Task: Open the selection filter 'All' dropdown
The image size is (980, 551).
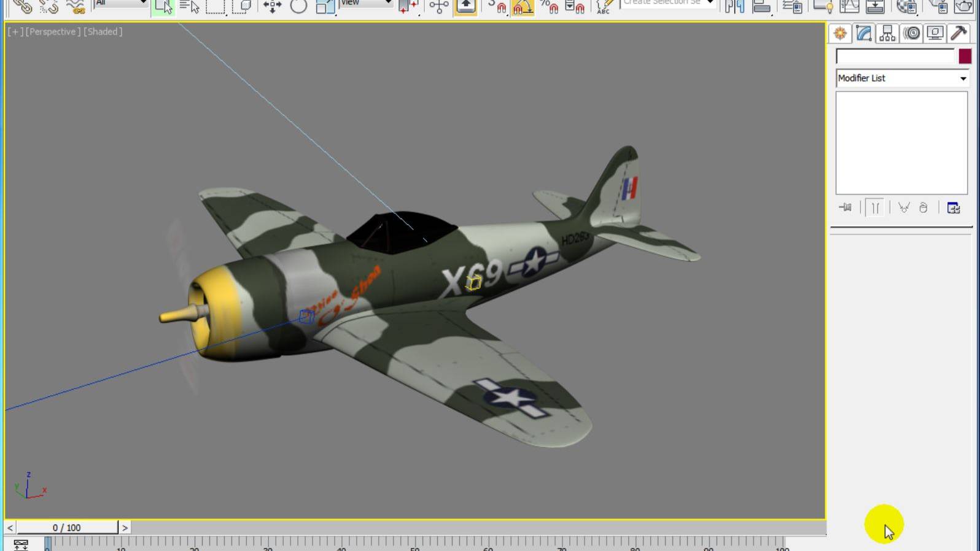Action: tap(121, 3)
